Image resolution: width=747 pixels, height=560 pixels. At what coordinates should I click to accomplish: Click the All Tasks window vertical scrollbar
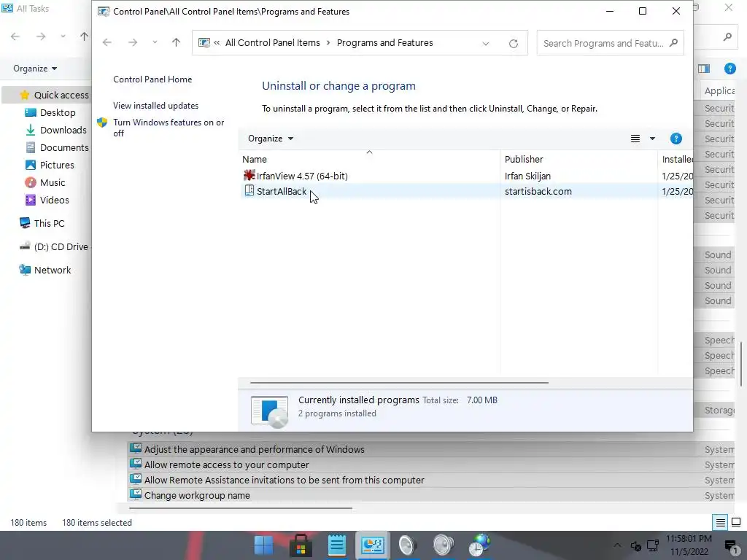741,365
